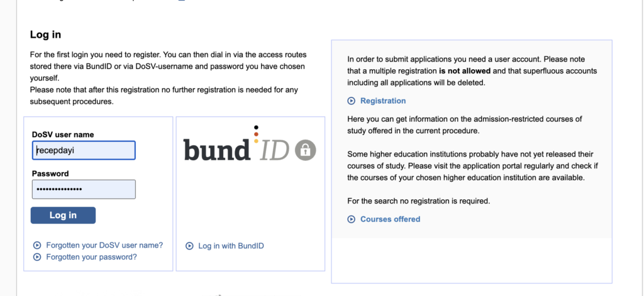Click the Password field label
The height and width of the screenshot is (296, 644).
(50, 173)
